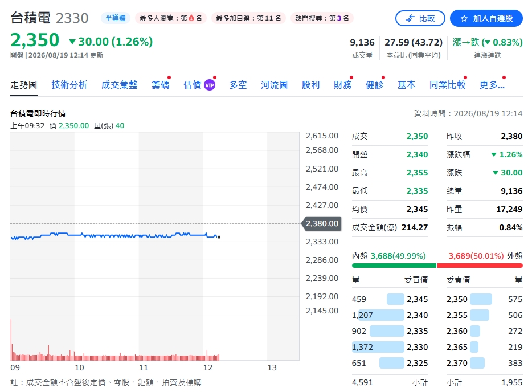Viewport: 532px width, 392px height.
Task: Click the current price dot on chart line
Action: pos(219,237)
